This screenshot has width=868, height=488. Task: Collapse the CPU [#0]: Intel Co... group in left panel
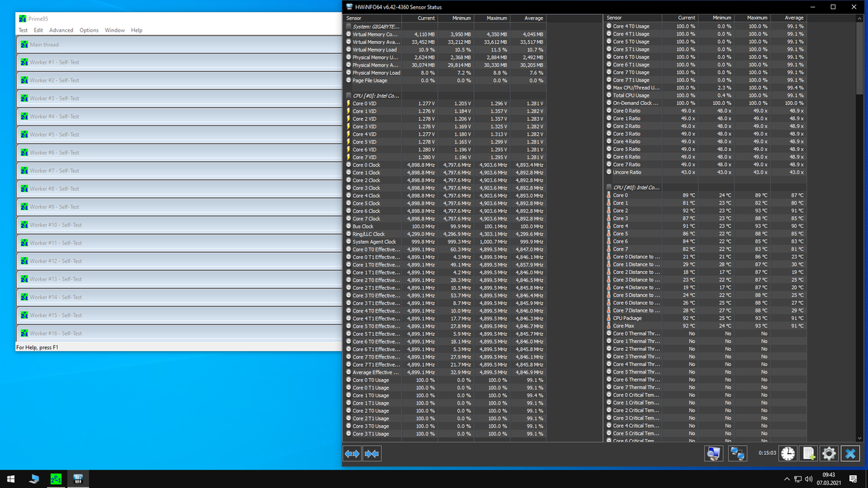pos(349,96)
